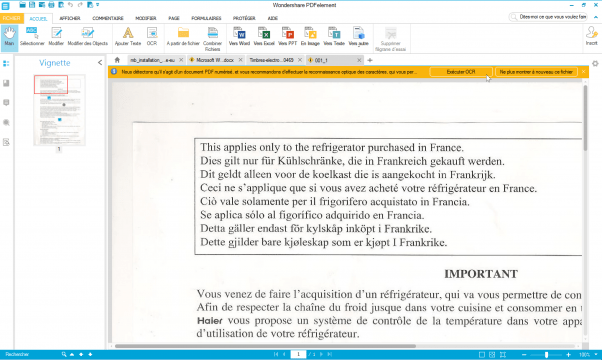Click the zoom slider handle
Viewport: 602px width, 360px height.
[x=546, y=355]
